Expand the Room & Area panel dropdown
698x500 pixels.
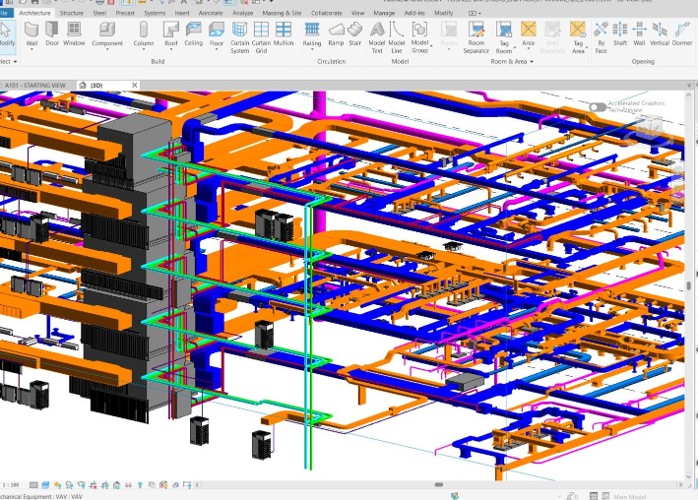tap(532, 61)
